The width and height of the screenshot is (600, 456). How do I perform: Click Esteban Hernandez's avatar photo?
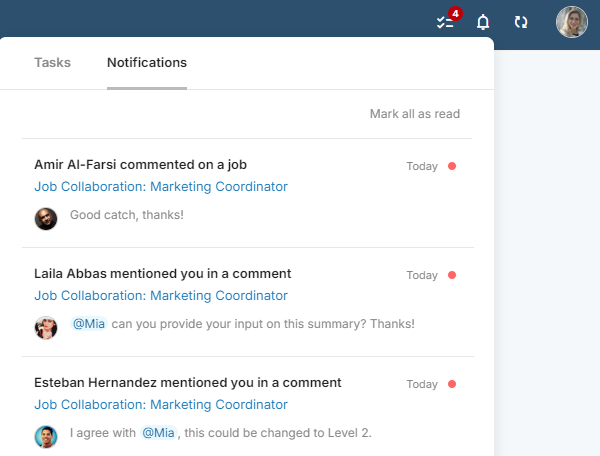[46, 436]
